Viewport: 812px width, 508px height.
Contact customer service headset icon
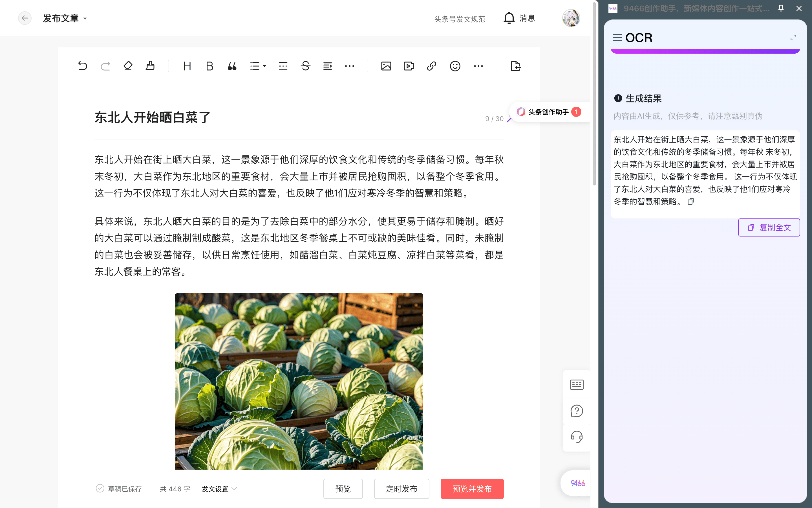[x=577, y=437]
